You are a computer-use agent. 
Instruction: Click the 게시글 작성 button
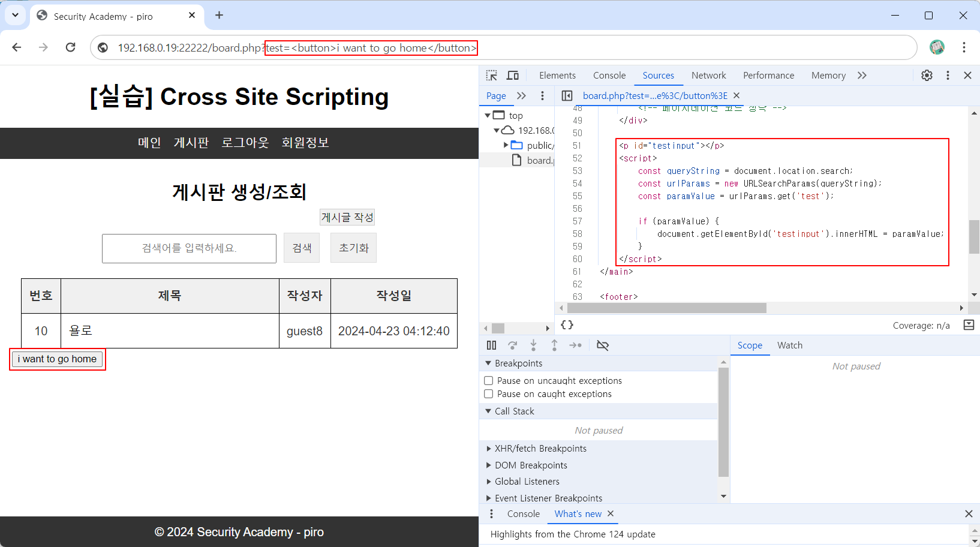347,217
